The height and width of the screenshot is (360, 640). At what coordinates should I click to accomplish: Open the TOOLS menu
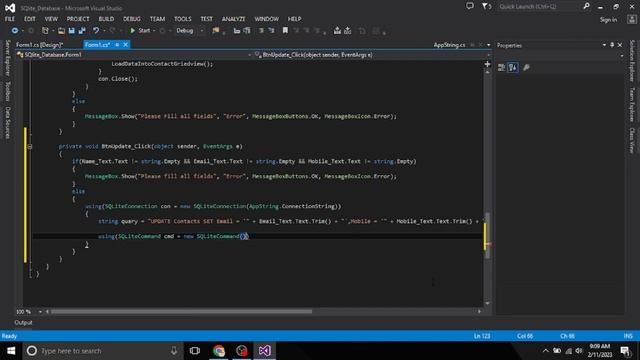coord(182,19)
